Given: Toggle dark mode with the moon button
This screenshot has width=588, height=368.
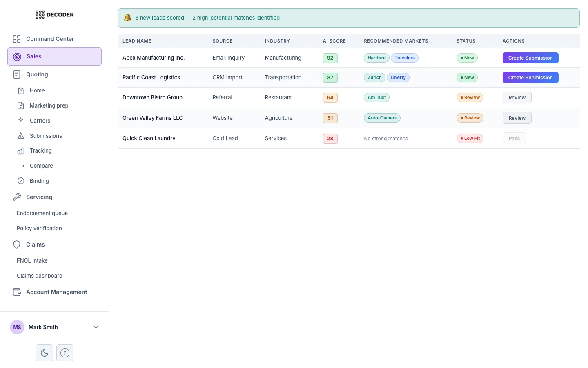Looking at the screenshot, I should 44,352.
